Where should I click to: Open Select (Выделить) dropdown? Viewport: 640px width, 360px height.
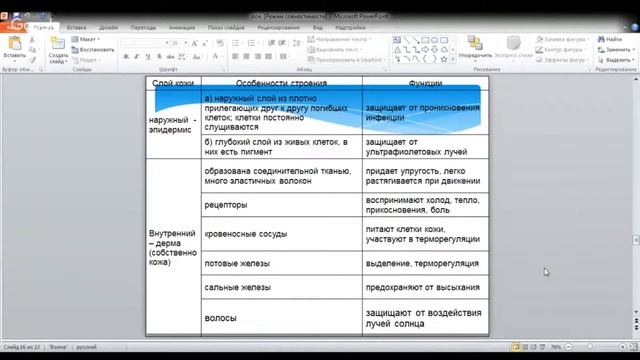[616, 60]
